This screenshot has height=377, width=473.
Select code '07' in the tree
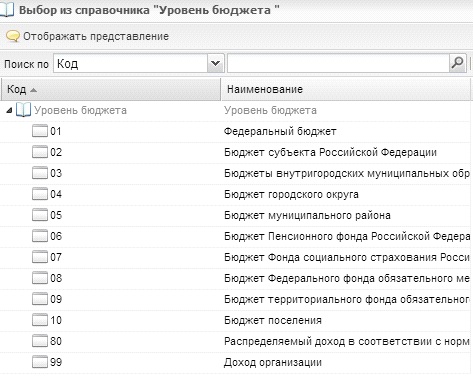click(56, 257)
